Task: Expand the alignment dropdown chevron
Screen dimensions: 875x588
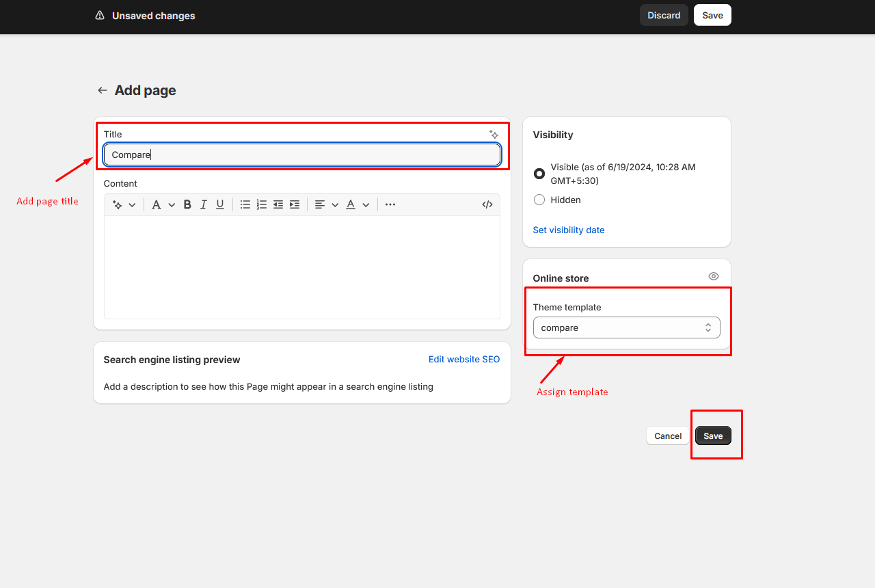Action: [335, 204]
